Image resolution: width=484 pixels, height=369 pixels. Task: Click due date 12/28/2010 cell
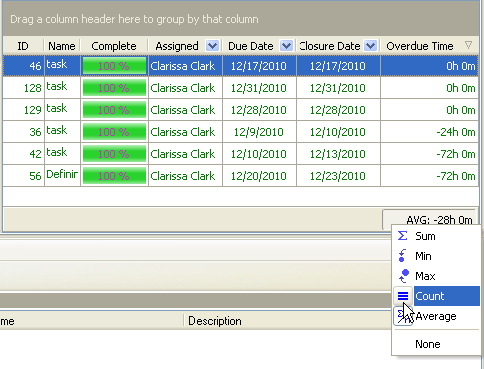[x=259, y=110]
